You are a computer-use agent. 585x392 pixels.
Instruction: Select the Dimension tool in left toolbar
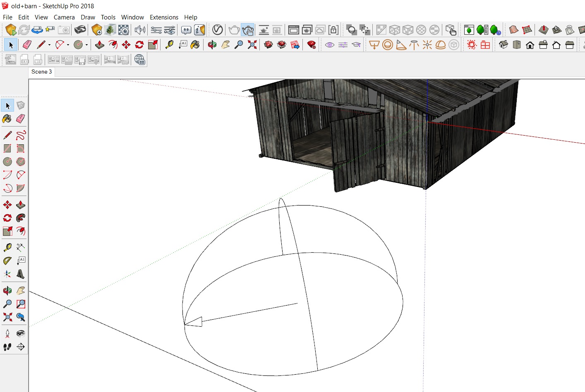pos(21,248)
